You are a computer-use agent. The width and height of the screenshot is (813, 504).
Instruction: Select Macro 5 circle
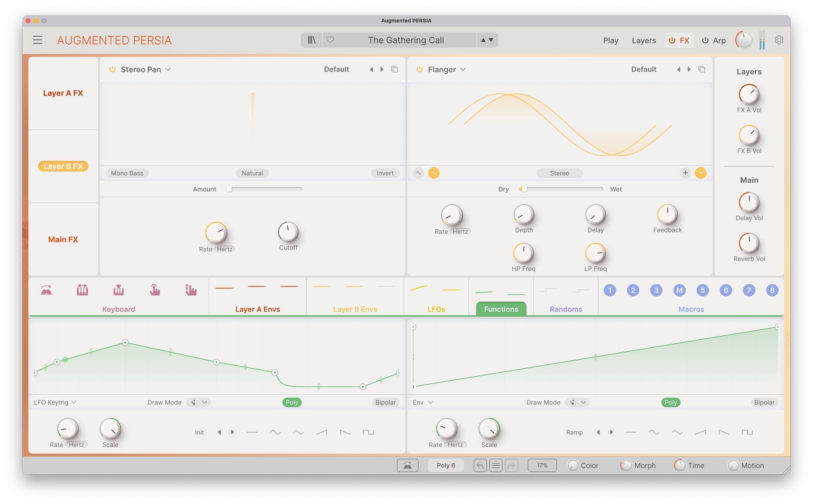[702, 290]
